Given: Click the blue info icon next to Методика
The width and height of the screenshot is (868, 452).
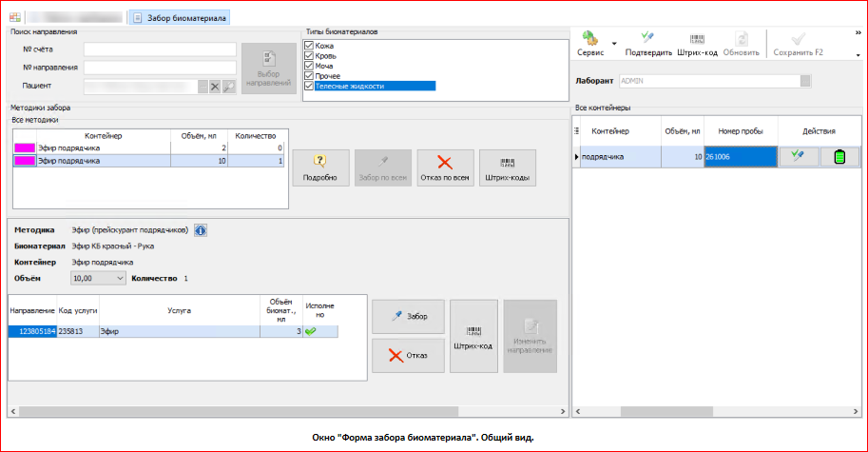Looking at the screenshot, I should point(201,230).
